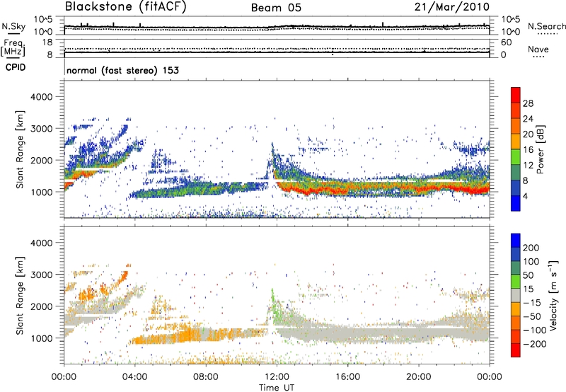This screenshot has height=392, width=566.
Task: Click 'normal (fast stereo) 153' text
Action: [122, 70]
